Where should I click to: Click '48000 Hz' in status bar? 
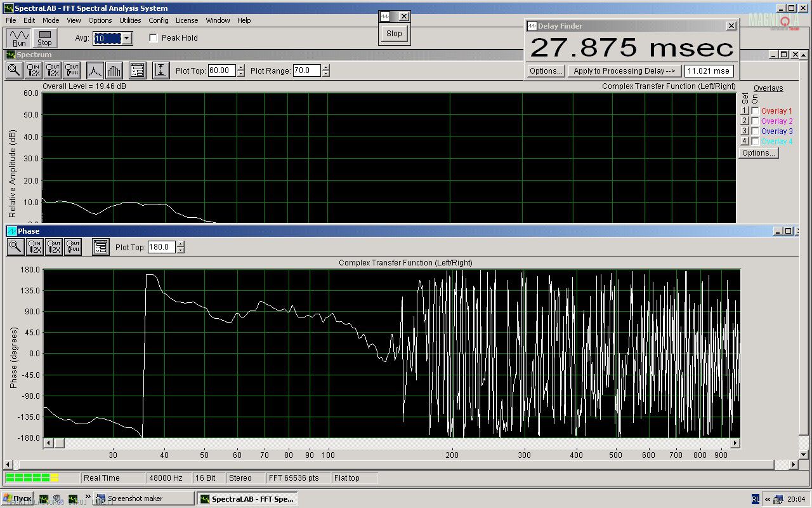pyautogui.click(x=166, y=478)
